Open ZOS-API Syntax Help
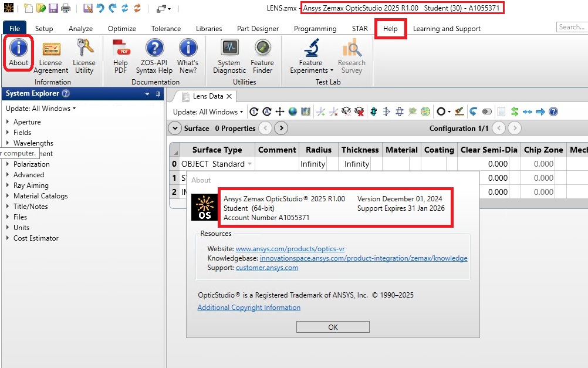 tap(154, 57)
